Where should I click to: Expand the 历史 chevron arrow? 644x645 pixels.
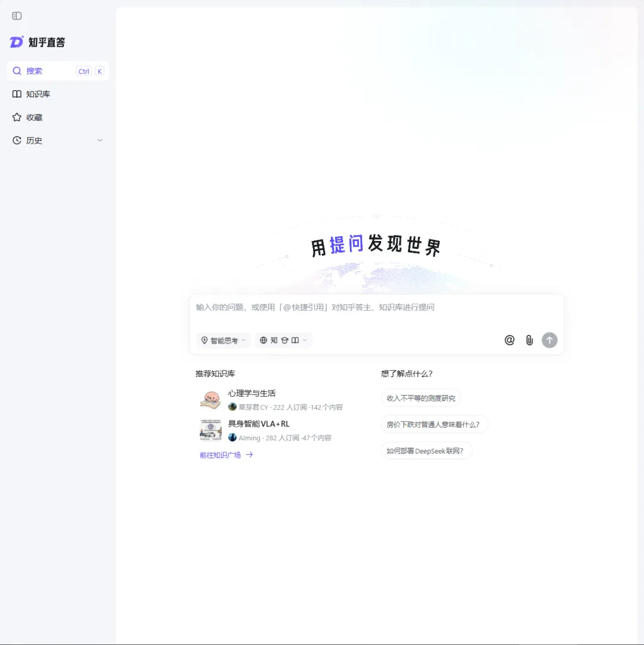pos(100,140)
